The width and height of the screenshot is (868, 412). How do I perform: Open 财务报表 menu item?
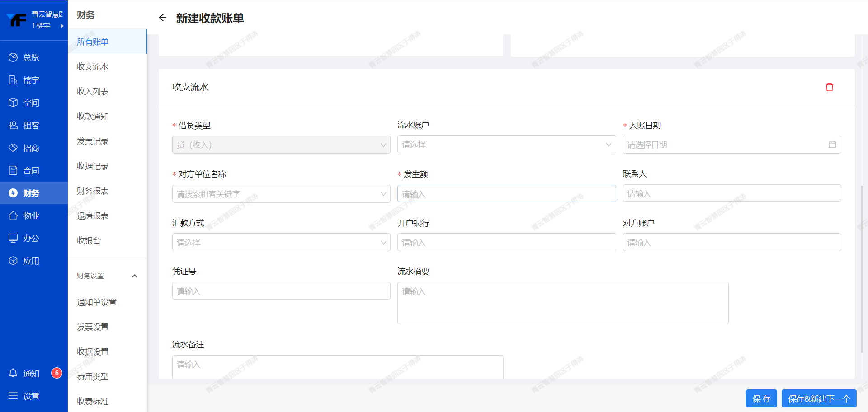click(x=93, y=191)
